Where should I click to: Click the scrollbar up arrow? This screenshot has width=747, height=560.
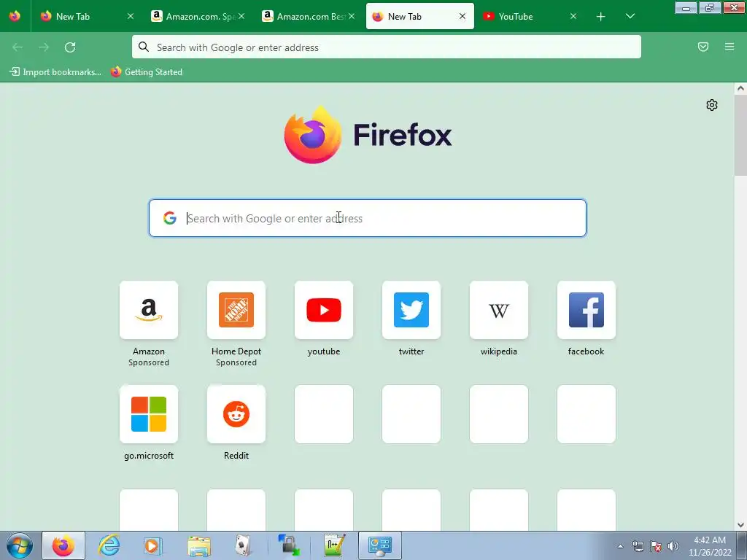(x=740, y=88)
